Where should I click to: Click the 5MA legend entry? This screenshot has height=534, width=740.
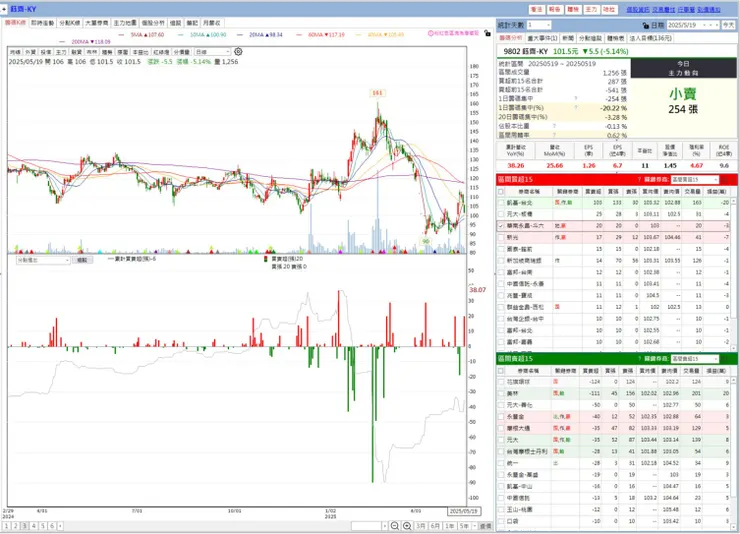click(141, 34)
